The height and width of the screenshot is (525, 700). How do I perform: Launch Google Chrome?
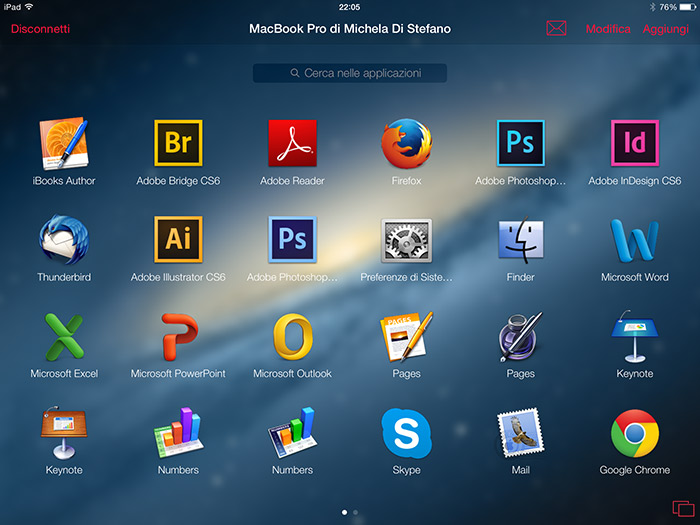(x=635, y=433)
